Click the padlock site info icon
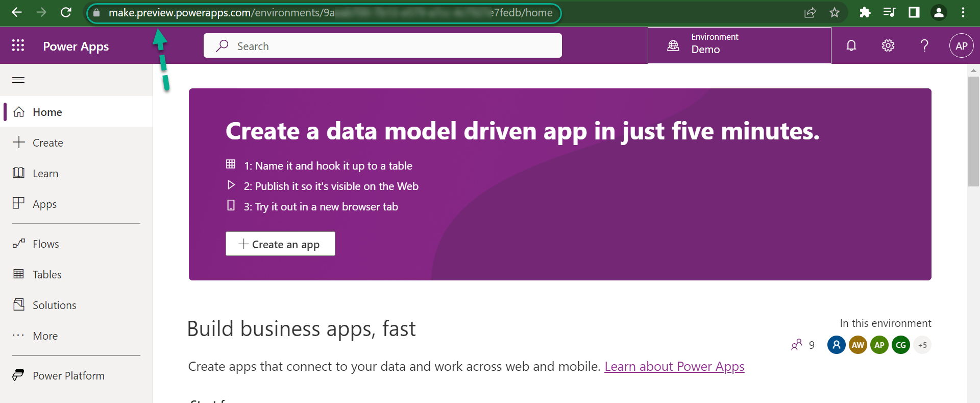Image resolution: width=980 pixels, height=403 pixels. click(96, 13)
